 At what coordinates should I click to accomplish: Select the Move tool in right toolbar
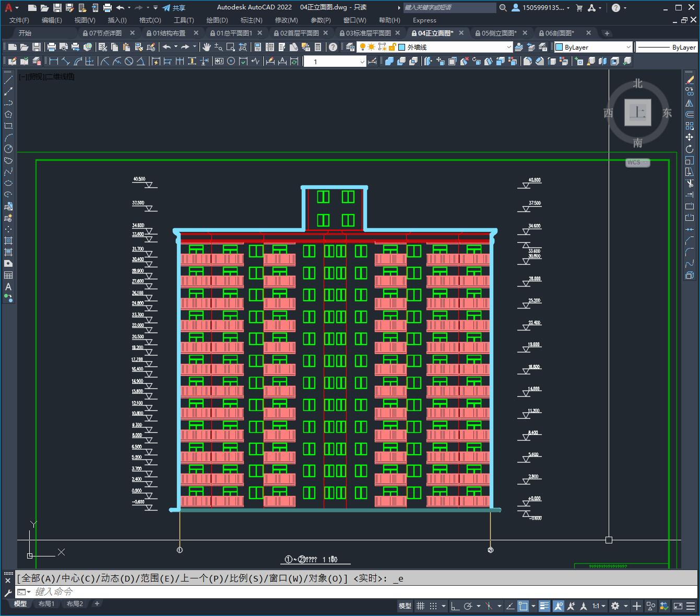click(x=690, y=137)
